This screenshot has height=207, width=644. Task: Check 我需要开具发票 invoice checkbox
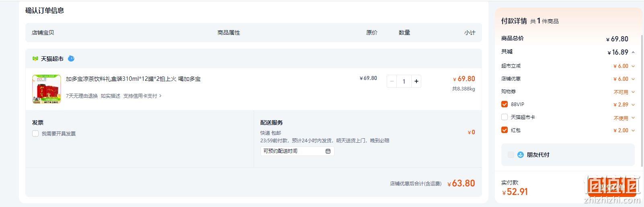point(35,133)
